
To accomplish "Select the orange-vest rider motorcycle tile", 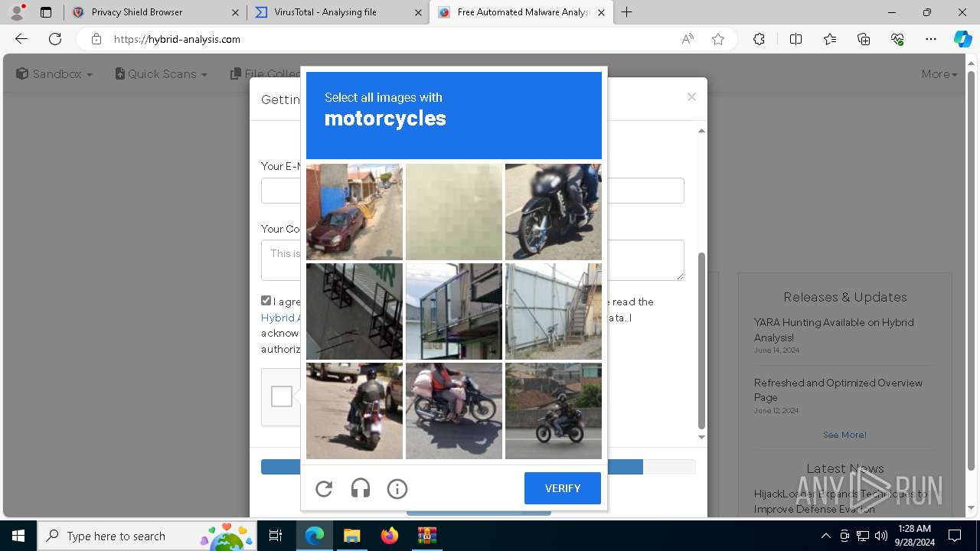I will tap(454, 411).
